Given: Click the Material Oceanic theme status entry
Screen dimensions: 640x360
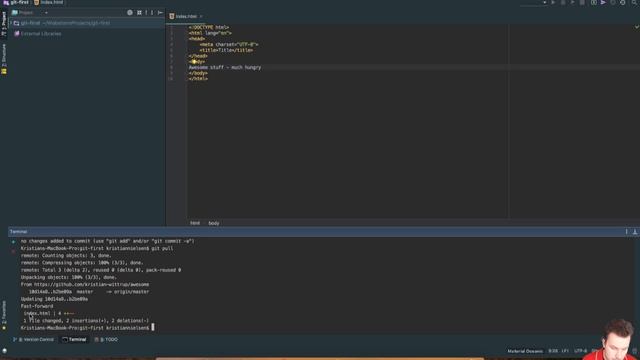Looking at the screenshot, I should 525,351.
